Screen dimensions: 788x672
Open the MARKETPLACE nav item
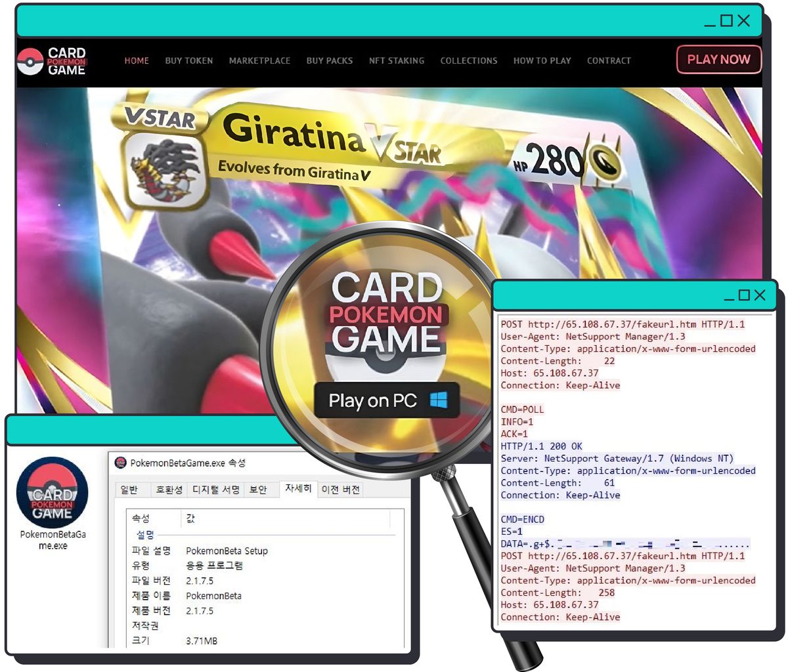tap(259, 60)
